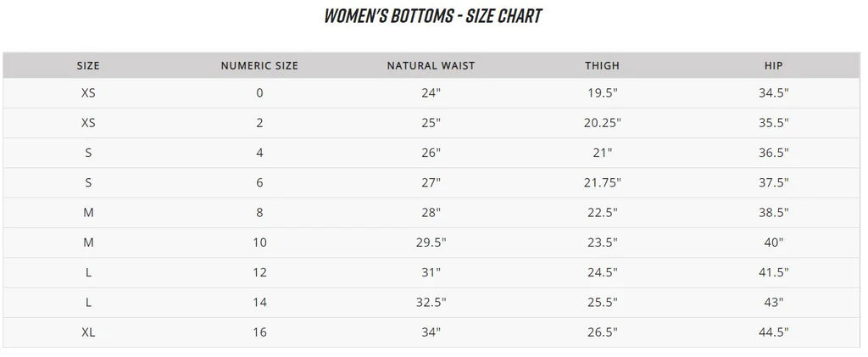This screenshot has height=357, width=868.
Task: Select numeric size 2 cell
Action: point(259,123)
